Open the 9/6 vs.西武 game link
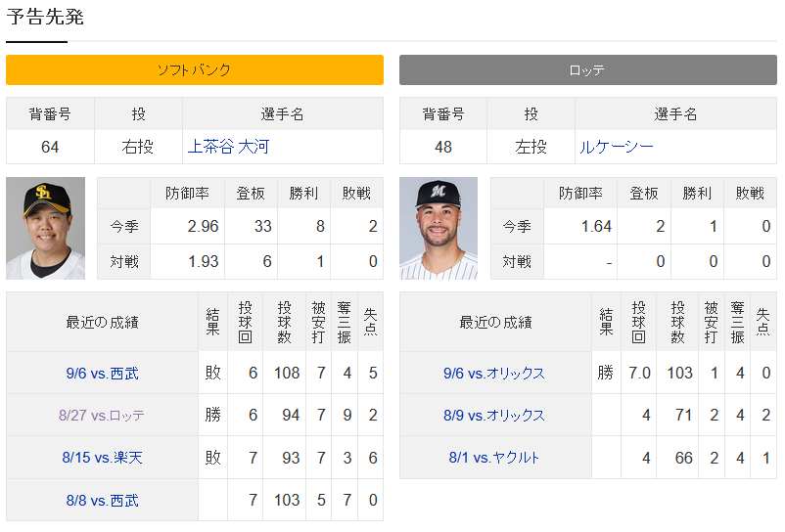This screenshot has width=785, height=532. [x=102, y=373]
